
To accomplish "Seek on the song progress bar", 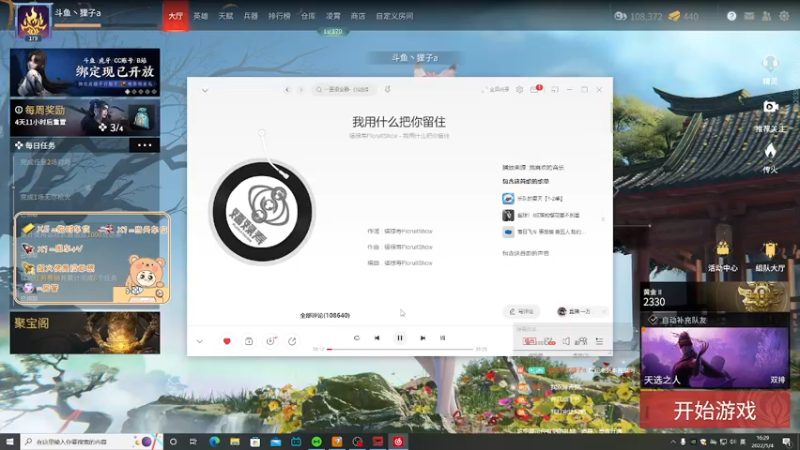I will coord(400,349).
